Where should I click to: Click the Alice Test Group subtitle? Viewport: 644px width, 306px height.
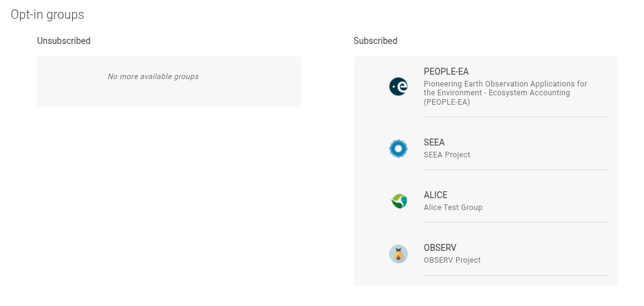(453, 208)
